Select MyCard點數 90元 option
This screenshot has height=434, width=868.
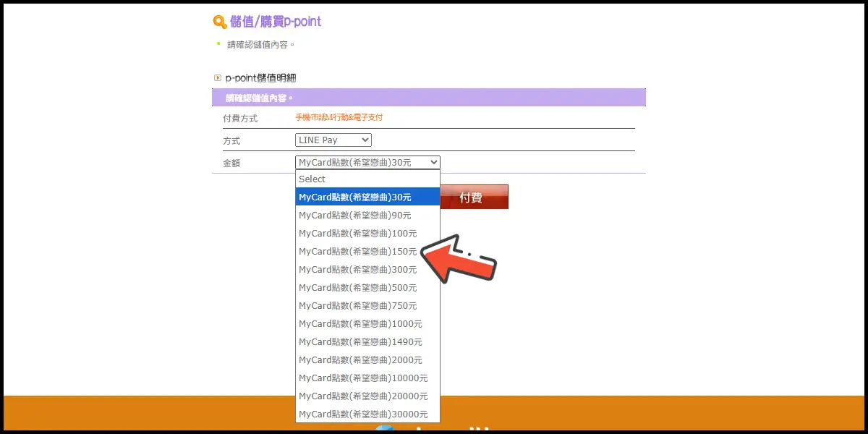pos(367,215)
